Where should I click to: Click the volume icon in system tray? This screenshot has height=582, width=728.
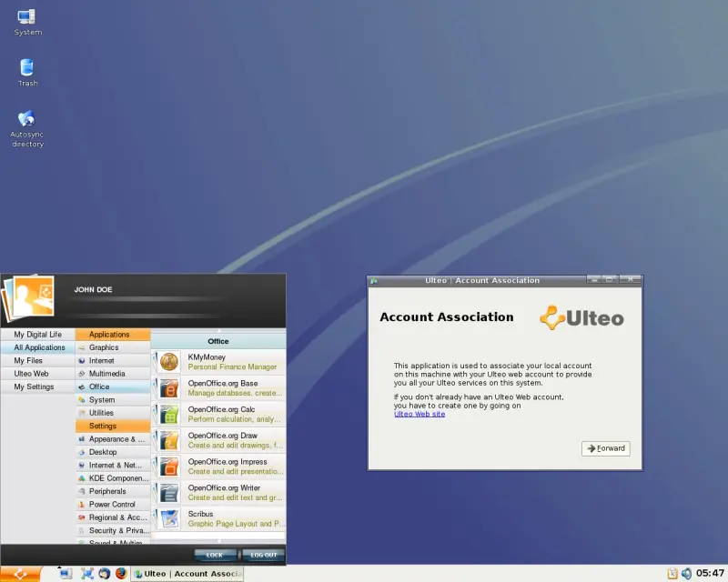[686, 574]
